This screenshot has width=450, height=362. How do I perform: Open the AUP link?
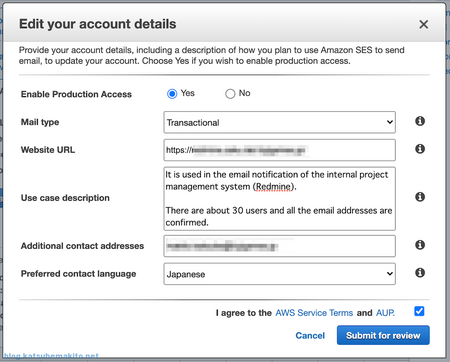385,313
